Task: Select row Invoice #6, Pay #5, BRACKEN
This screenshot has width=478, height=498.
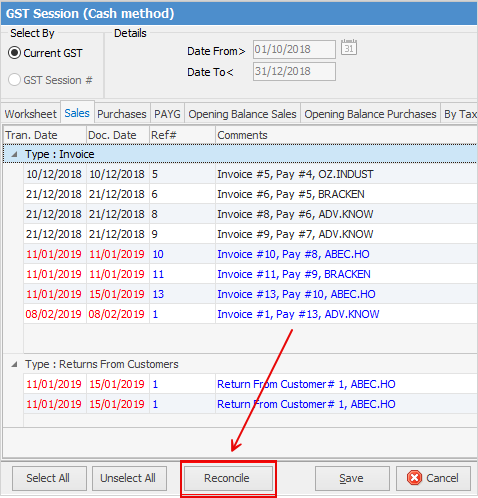Action: [x=250, y=194]
